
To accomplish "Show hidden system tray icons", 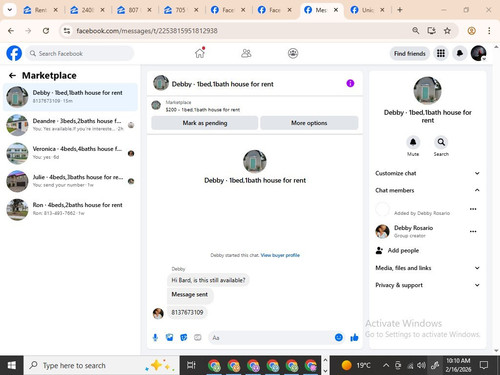I will click(x=386, y=365).
